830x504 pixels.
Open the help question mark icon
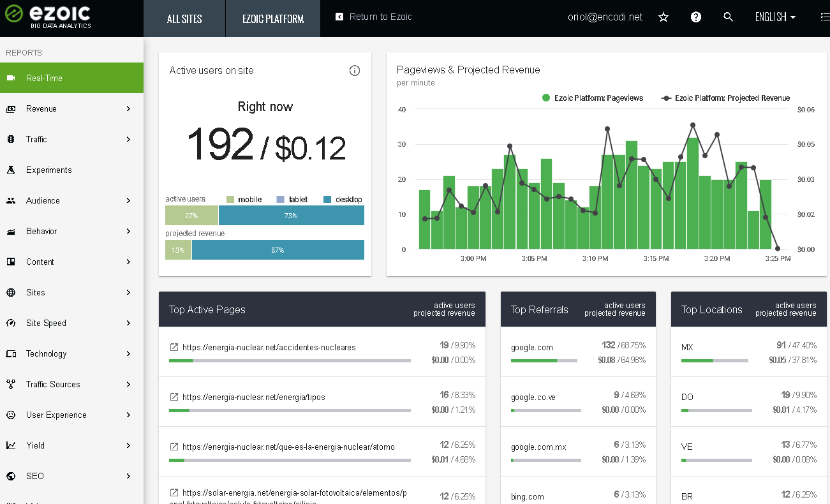coord(696,17)
